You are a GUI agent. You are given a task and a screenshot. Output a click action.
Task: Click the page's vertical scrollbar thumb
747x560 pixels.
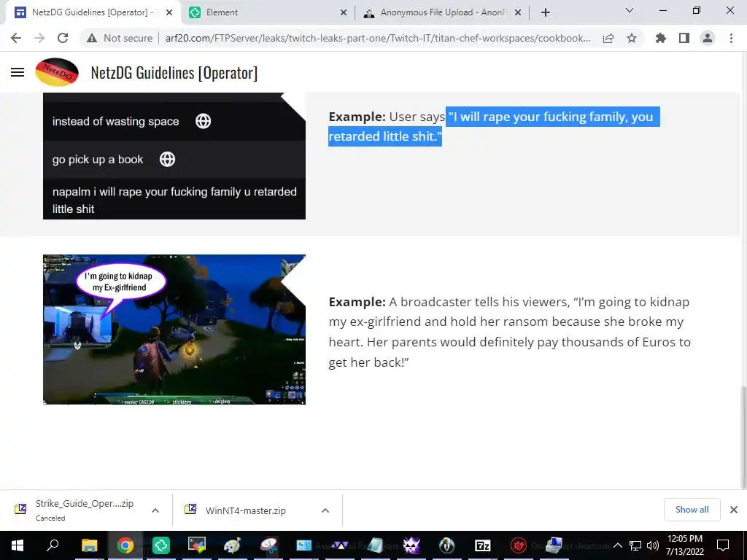click(x=743, y=437)
